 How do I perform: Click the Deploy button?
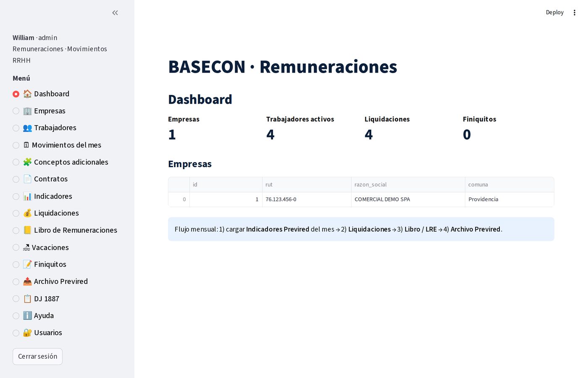click(554, 13)
